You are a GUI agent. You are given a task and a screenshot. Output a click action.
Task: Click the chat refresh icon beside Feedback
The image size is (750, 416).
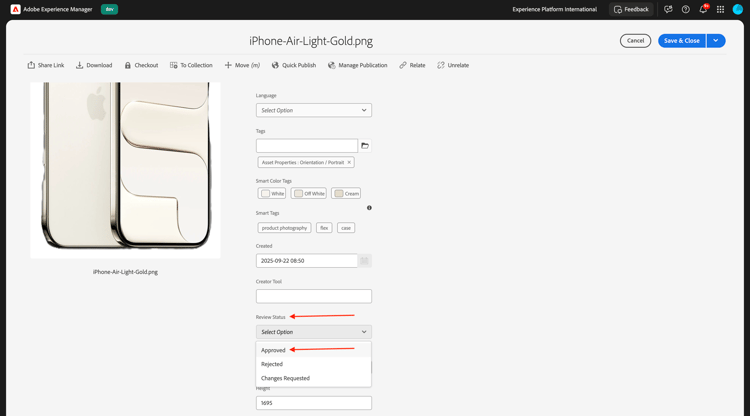pyautogui.click(x=668, y=9)
